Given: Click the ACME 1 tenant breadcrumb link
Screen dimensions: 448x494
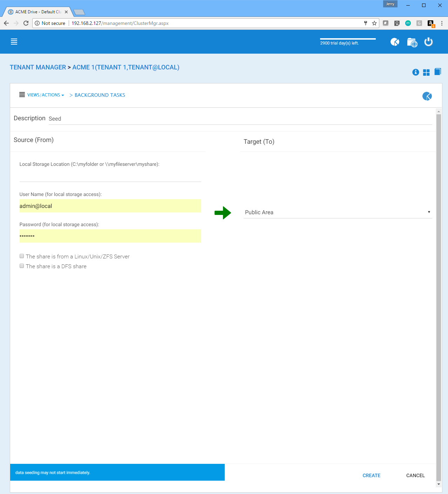Looking at the screenshot, I should tap(126, 67).
